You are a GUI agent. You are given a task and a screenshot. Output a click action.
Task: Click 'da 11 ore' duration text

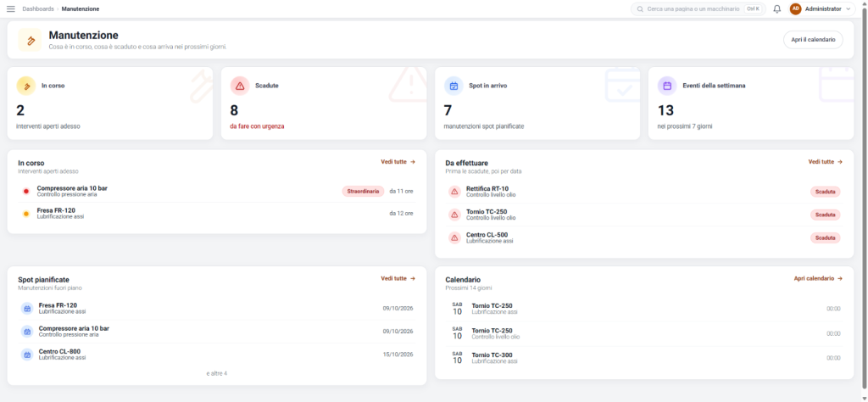401,191
